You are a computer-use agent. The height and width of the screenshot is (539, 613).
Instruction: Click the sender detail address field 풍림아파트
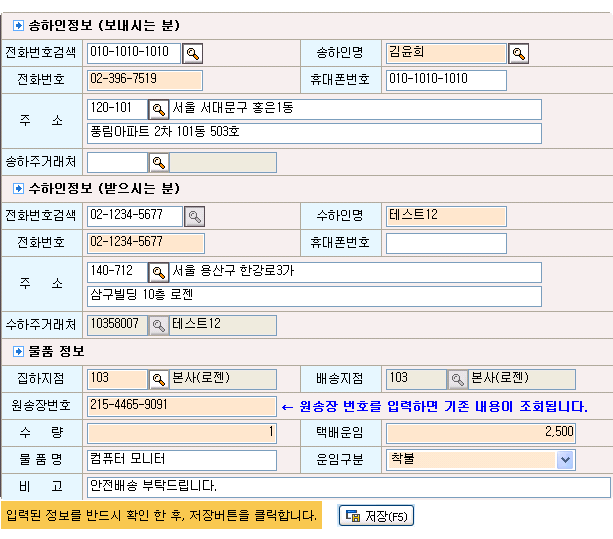click(314, 133)
